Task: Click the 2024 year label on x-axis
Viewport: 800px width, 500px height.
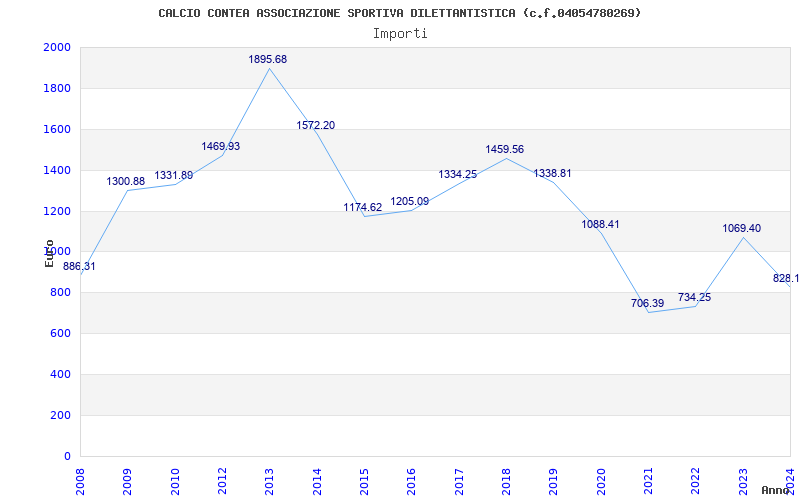Action: 790,482
